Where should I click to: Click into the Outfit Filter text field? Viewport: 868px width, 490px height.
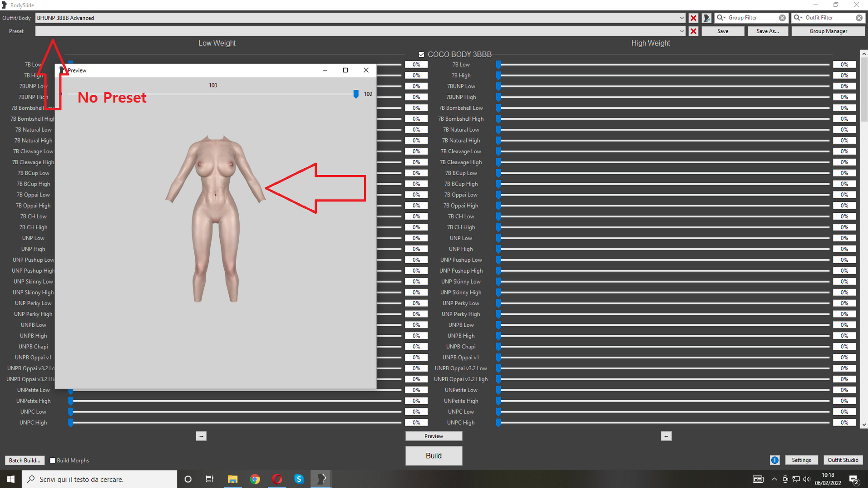[829, 18]
